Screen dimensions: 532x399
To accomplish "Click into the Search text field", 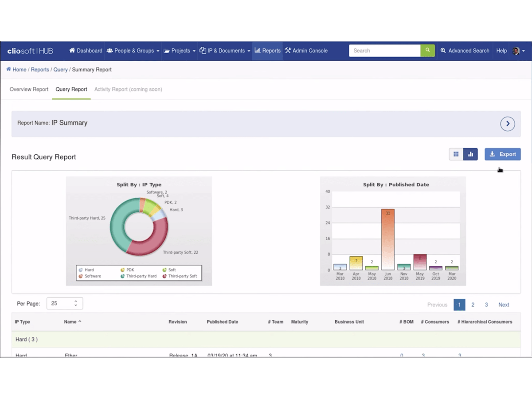I will click(x=384, y=51).
